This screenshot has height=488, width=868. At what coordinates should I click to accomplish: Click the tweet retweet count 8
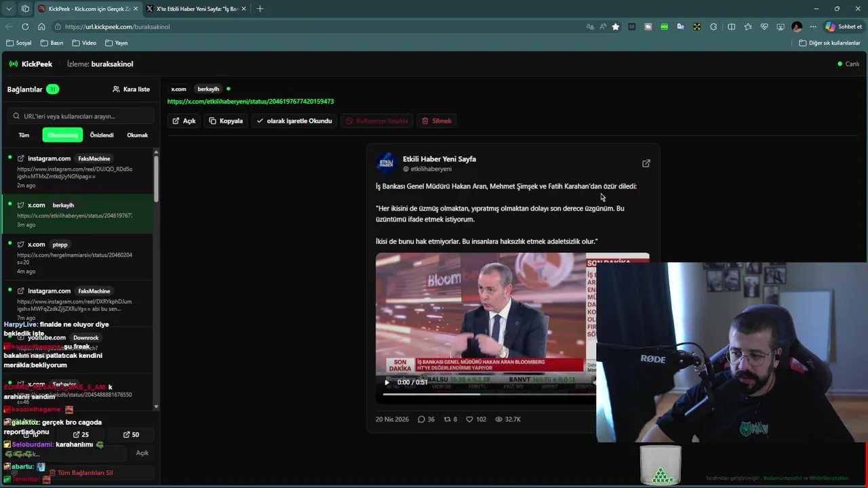point(450,419)
